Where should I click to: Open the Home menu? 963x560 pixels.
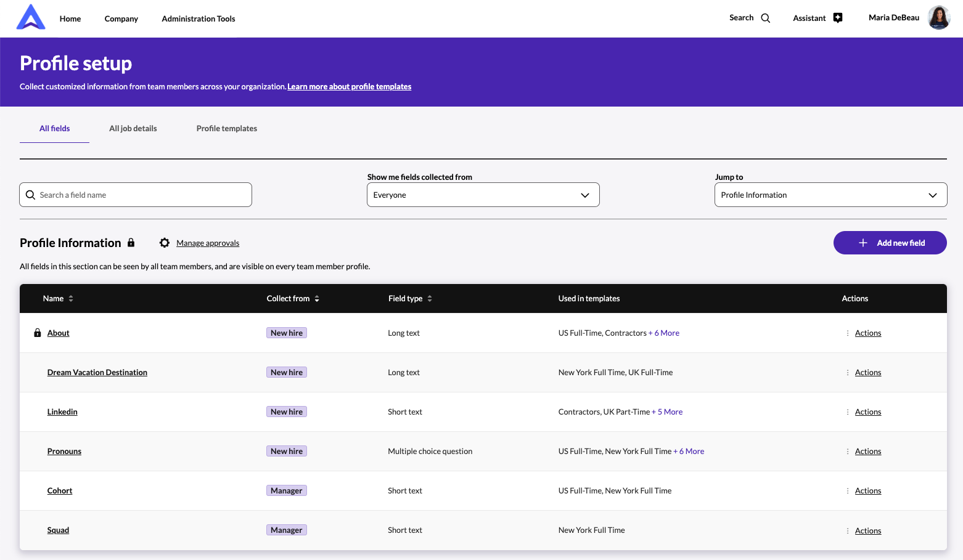pos(70,18)
